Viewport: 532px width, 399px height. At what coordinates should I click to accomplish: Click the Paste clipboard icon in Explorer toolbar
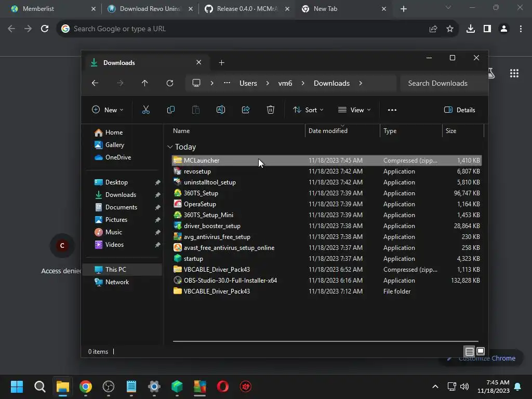(x=196, y=110)
